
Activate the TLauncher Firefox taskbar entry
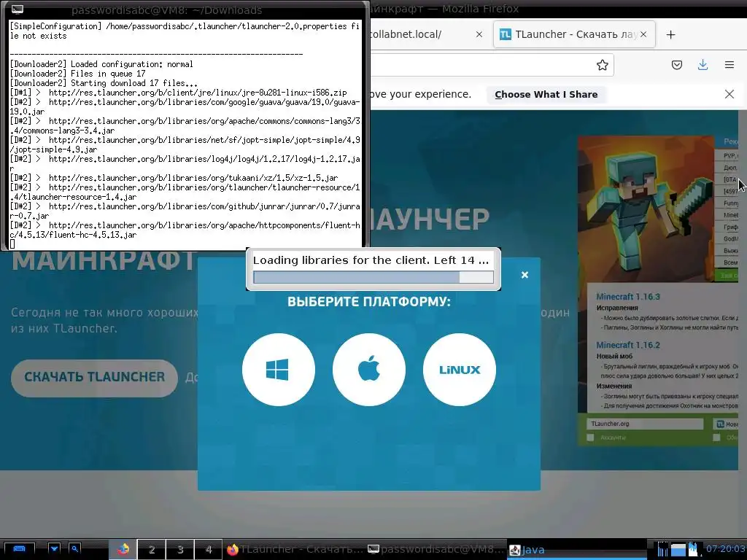coord(295,550)
